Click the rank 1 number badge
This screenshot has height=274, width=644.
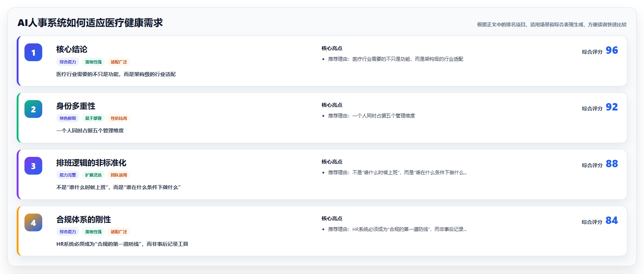(33, 52)
